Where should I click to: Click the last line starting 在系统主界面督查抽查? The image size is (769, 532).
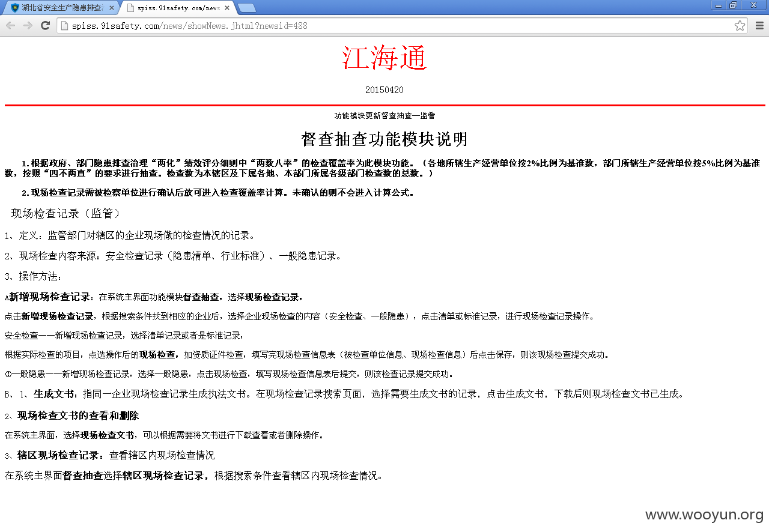point(193,476)
